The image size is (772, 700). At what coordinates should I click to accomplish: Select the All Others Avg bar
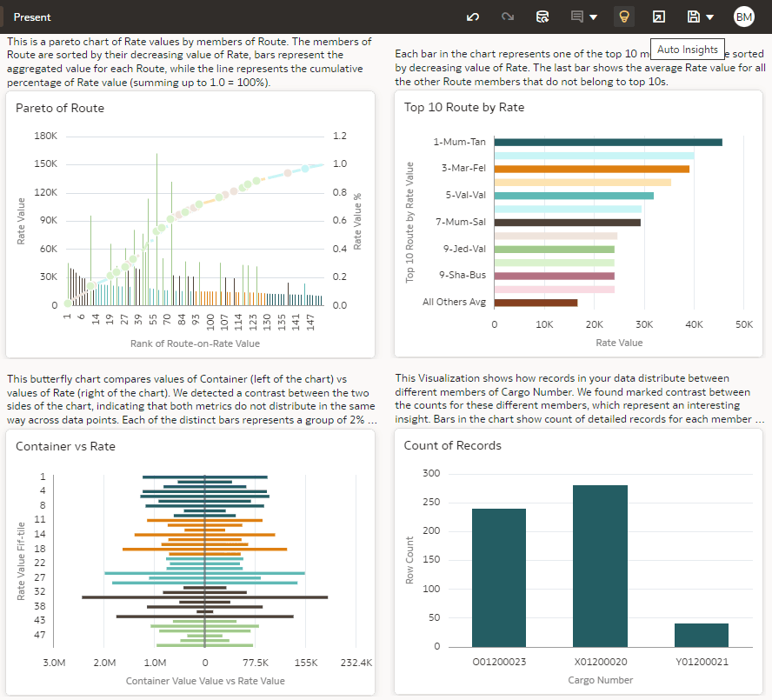click(536, 303)
